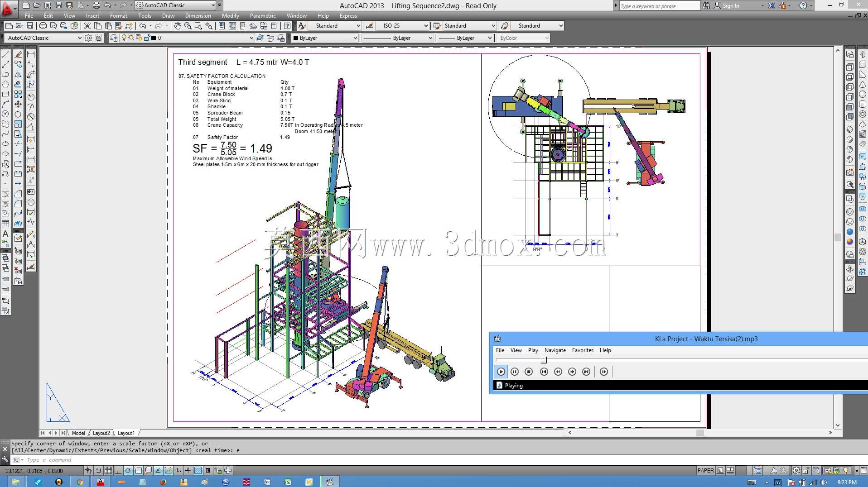This screenshot has height=487, width=868.
Task: Click the command line customize wrench icon
Action: pos(5,459)
